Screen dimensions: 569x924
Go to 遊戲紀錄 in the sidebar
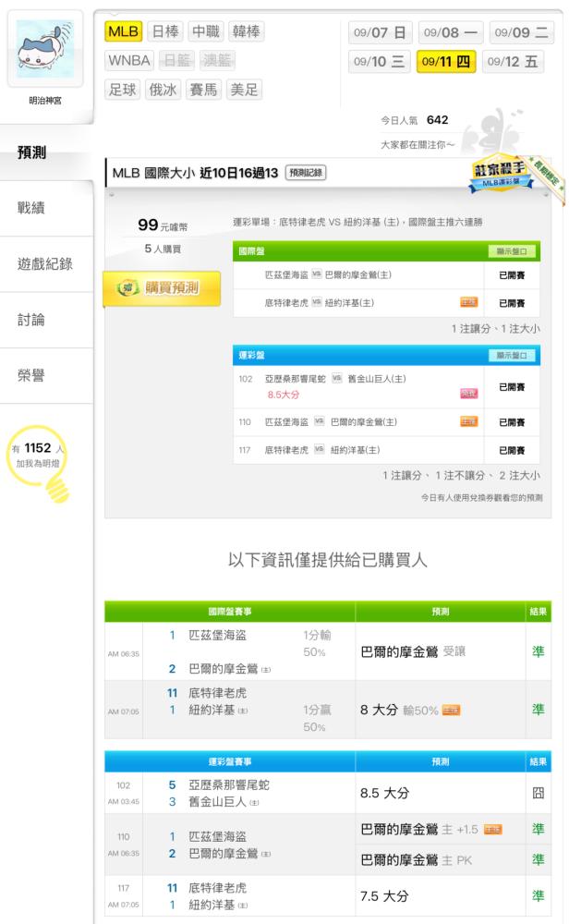(46, 264)
